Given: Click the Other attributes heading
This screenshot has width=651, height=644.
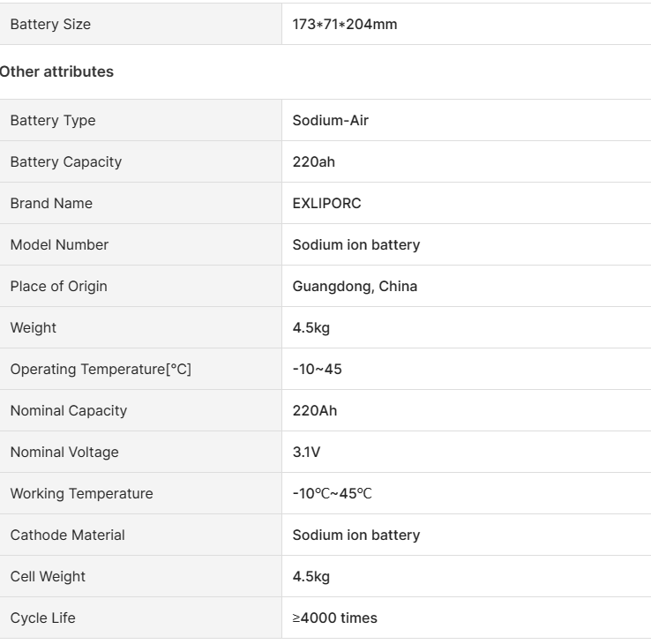Looking at the screenshot, I should click(56, 72).
